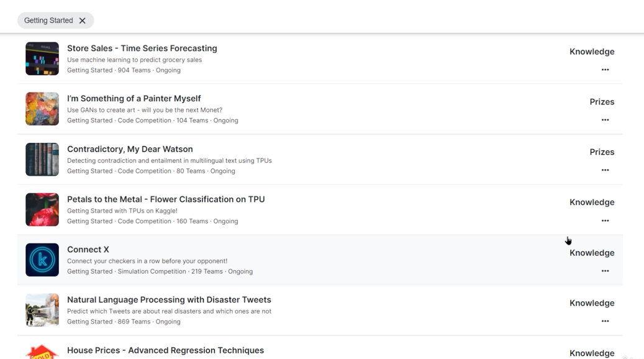Image resolution: width=644 pixels, height=359 pixels.
Task: Open Petals to the Metal flower thumbnail
Action: (x=42, y=210)
